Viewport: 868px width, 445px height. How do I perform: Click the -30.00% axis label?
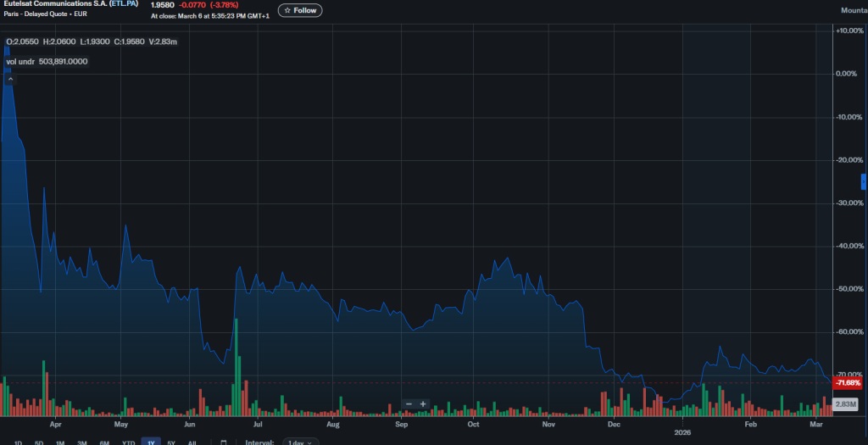849,203
